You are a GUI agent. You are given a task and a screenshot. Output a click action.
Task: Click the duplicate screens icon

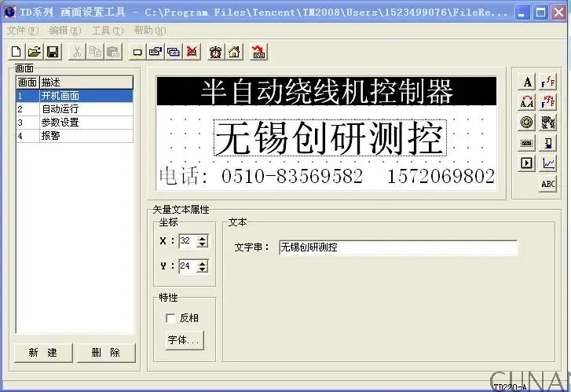tap(174, 52)
